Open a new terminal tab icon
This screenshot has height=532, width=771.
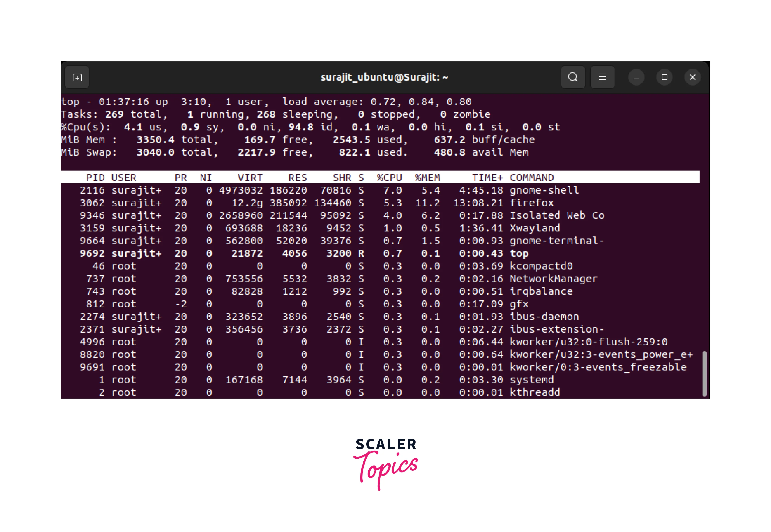(x=77, y=77)
